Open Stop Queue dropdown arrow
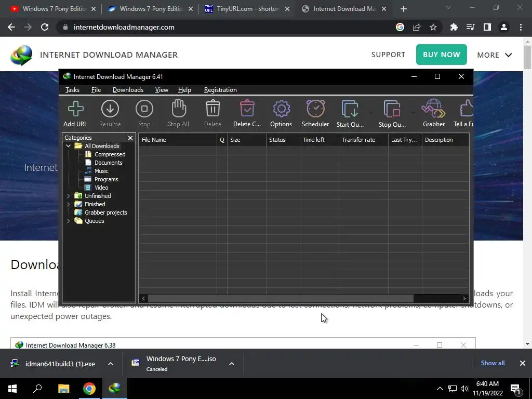This screenshot has height=399, width=532. coord(413,112)
